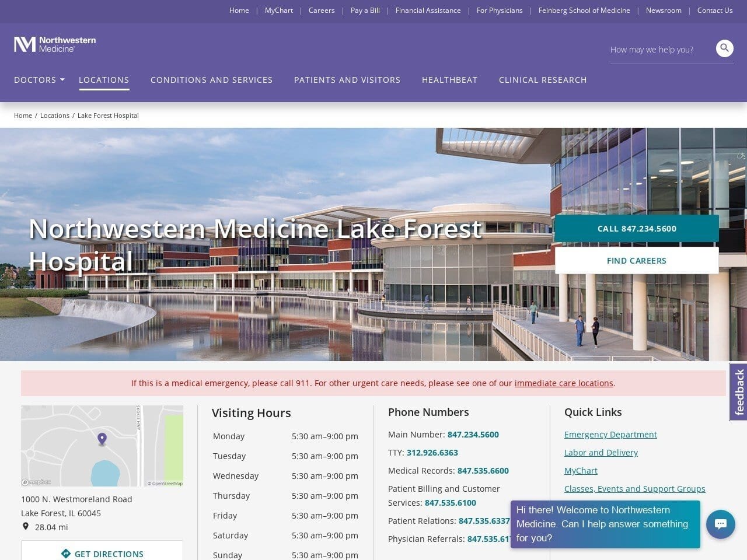Open the feedback side tab
The width and height of the screenshot is (747, 560).
pyautogui.click(x=739, y=391)
